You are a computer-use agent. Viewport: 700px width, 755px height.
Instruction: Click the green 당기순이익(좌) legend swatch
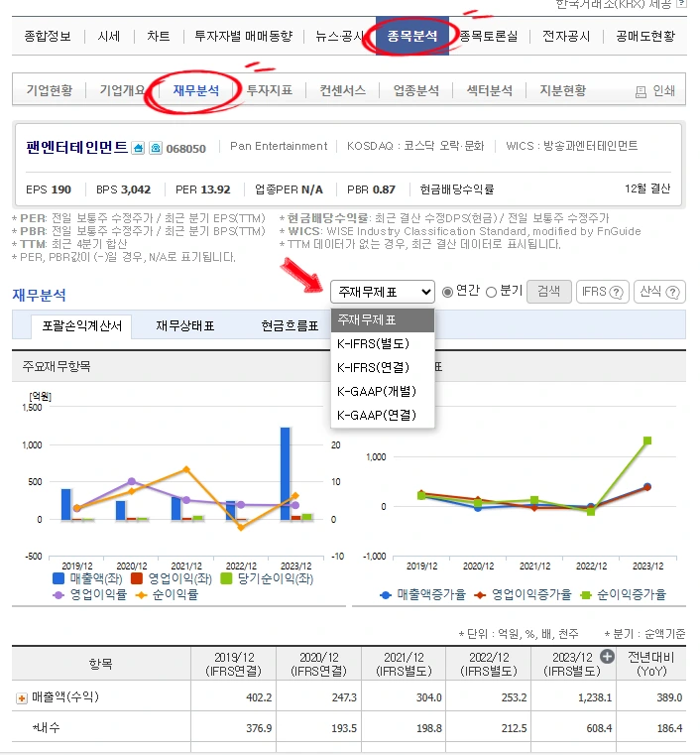pyautogui.click(x=226, y=578)
